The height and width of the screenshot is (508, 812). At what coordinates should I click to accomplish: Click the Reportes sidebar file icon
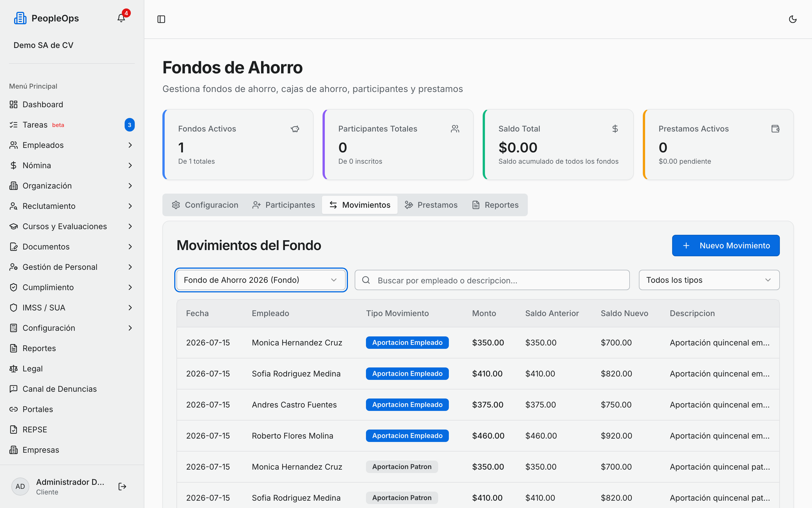tap(14, 348)
